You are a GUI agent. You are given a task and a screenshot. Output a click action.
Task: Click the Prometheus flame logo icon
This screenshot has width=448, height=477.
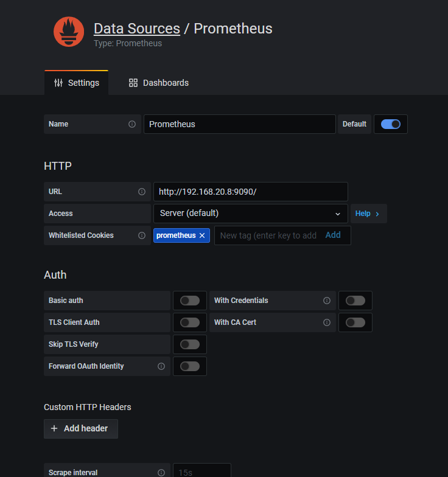pyautogui.click(x=69, y=32)
